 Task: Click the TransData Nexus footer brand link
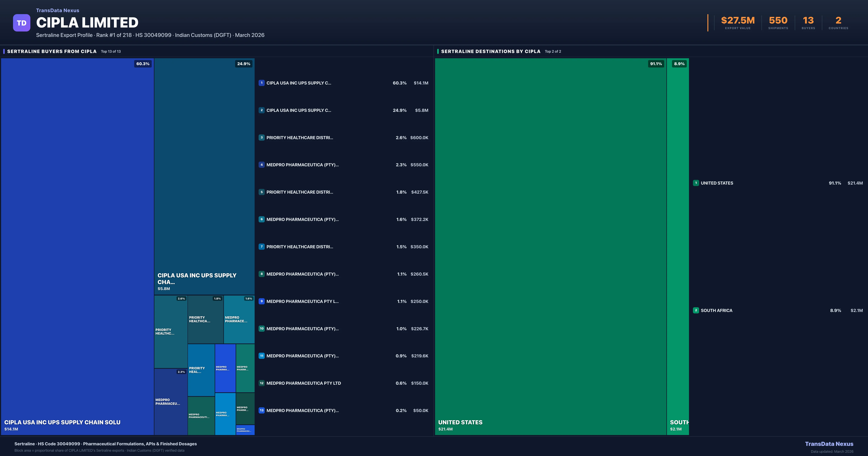(x=829, y=444)
